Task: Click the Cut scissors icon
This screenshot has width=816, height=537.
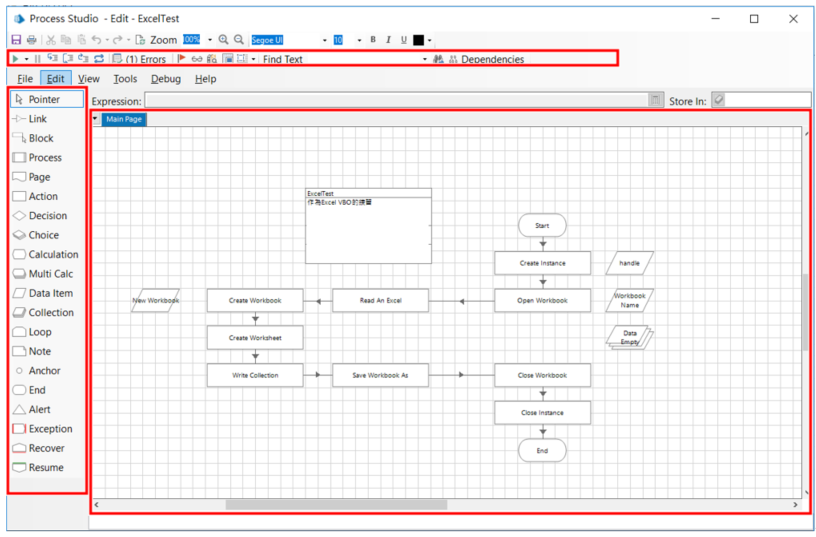Action: click(x=51, y=40)
